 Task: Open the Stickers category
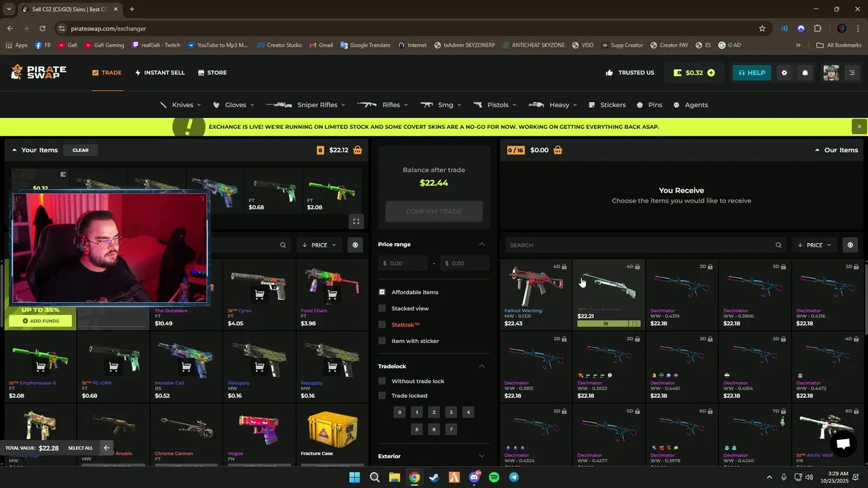pos(608,105)
